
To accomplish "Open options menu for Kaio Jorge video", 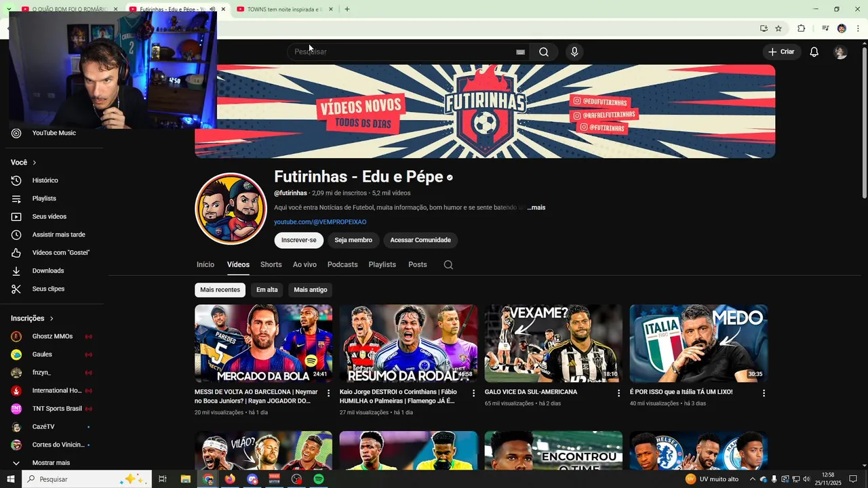I will tap(474, 393).
